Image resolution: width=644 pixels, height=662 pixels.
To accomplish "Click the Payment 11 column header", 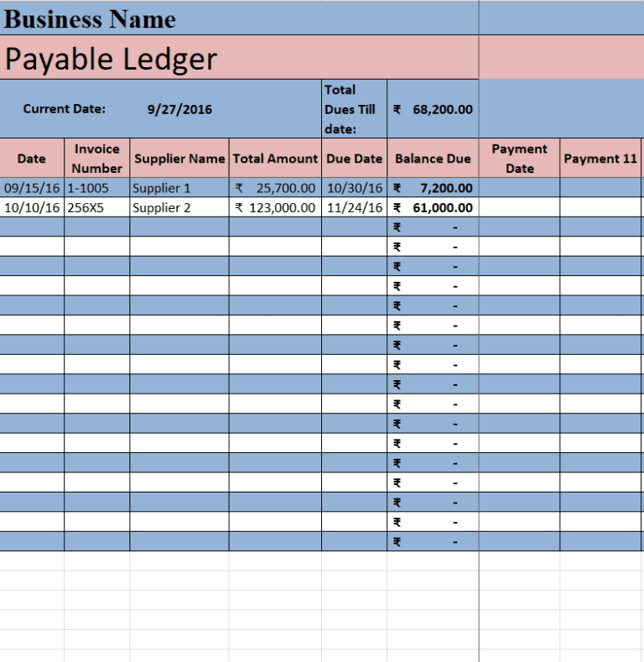I will [x=600, y=159].
